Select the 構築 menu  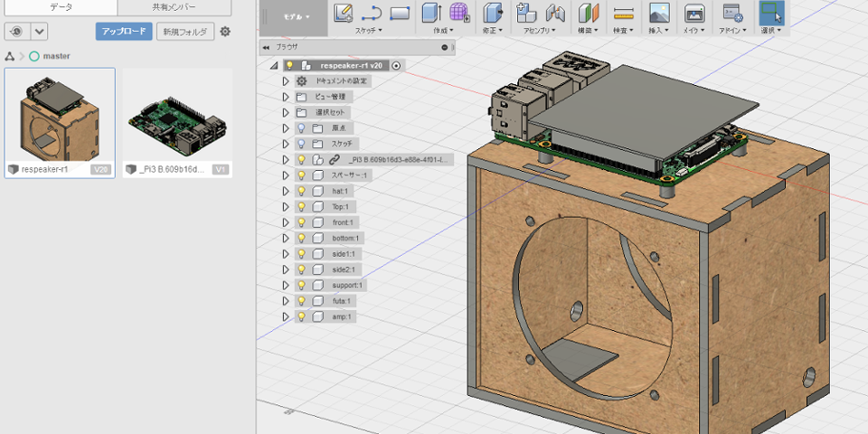point(589,31)
